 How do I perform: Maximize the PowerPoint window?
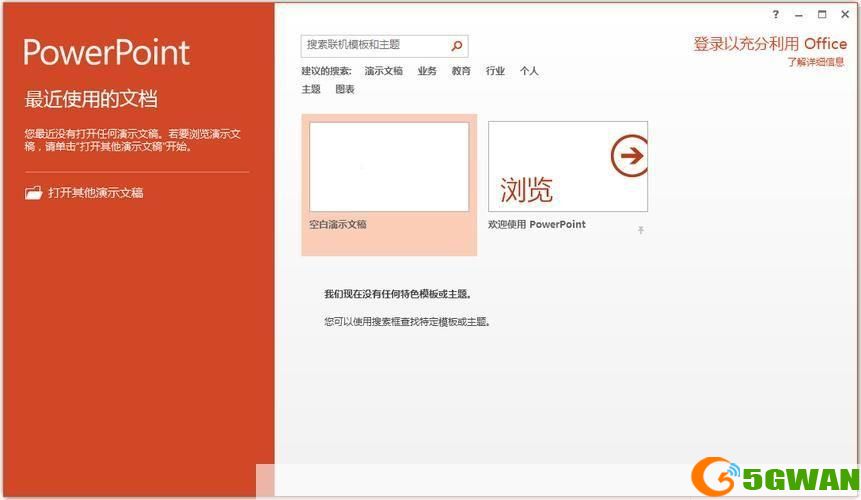(x=822, y=15)
